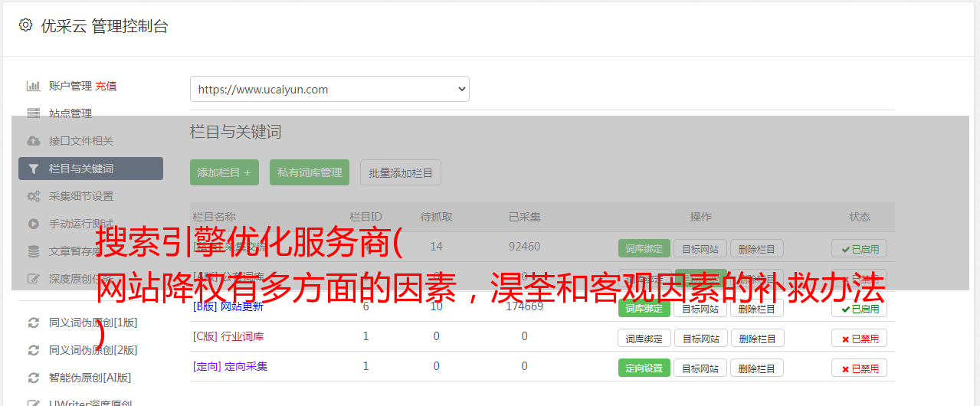Screen dimensions: 980x406
Task: Click pending count 14 in the 92460 row
Action: point(436,247)
